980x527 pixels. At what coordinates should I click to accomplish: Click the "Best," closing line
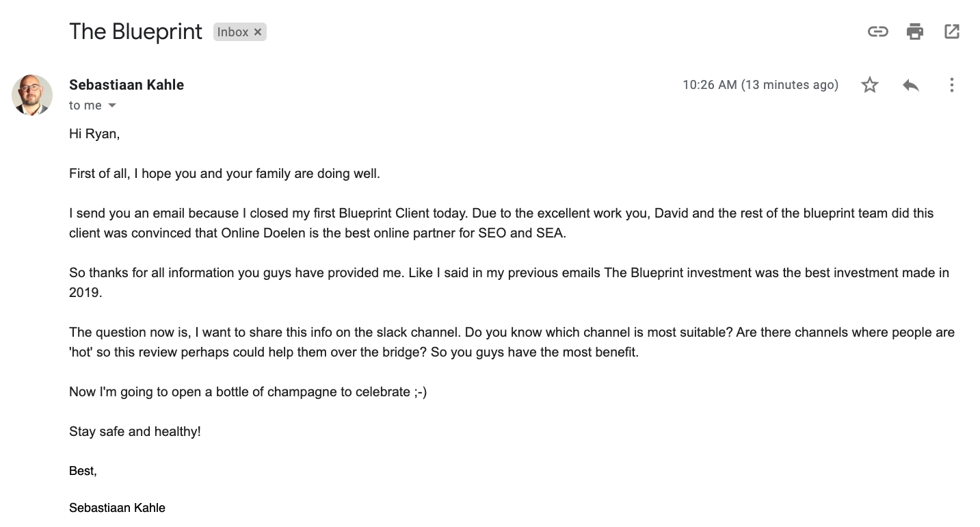(x=83, y=471)
